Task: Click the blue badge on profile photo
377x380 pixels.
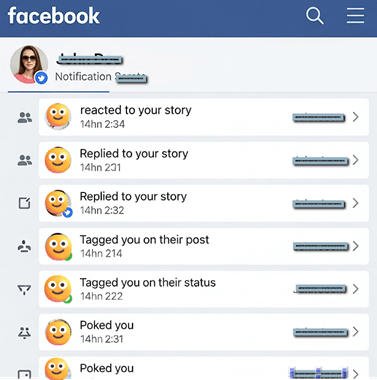Action: [41, 78]
